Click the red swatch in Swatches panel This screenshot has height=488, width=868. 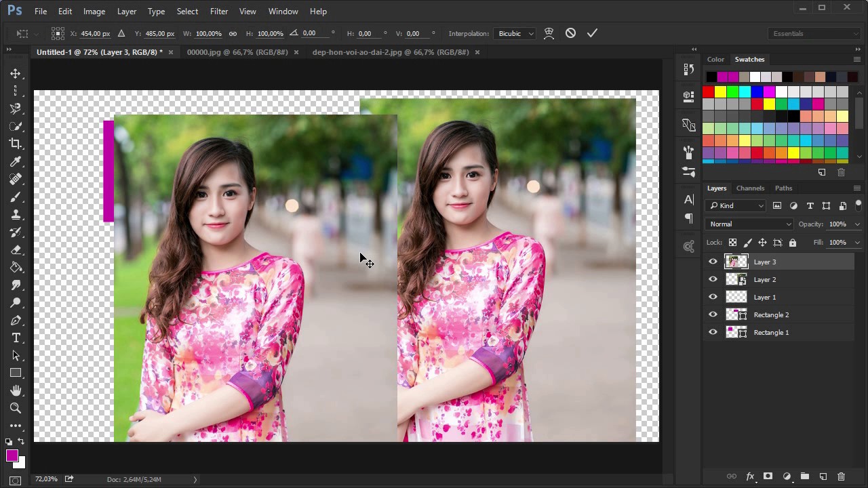709,92
